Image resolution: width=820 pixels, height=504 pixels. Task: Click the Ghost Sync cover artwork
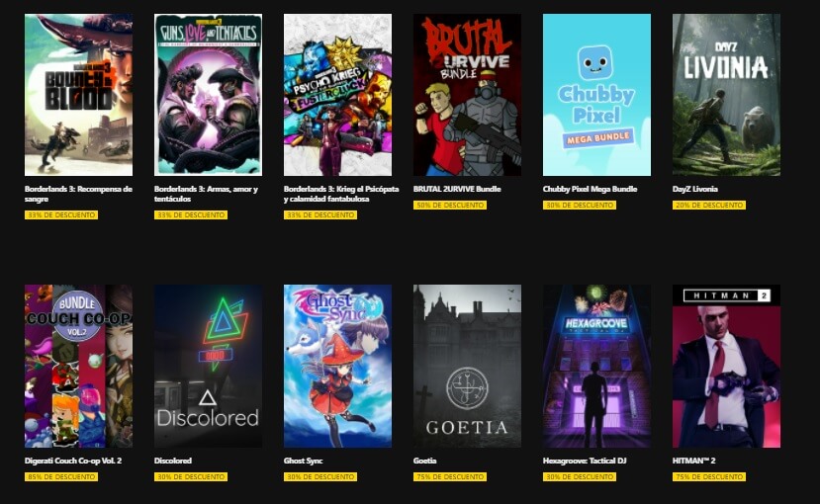pos(337,366)
